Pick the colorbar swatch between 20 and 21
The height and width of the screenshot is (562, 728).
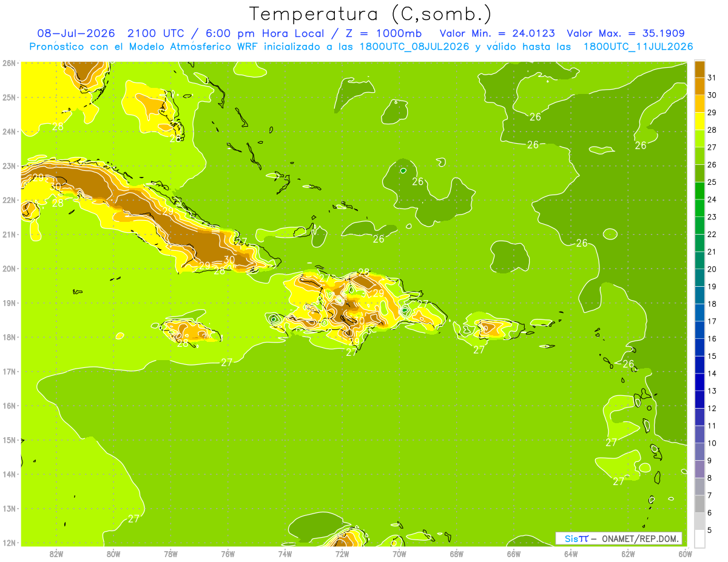point(699,260)
